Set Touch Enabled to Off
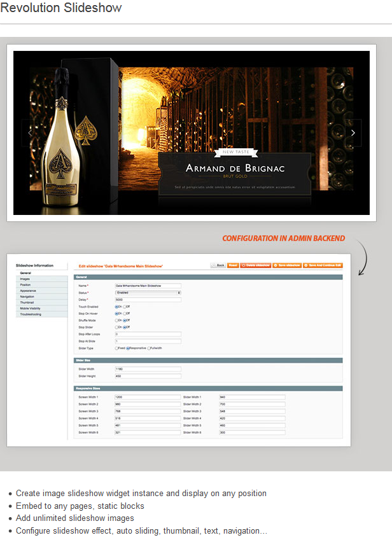This screenshot has width=392, height=547. point(125,307)
